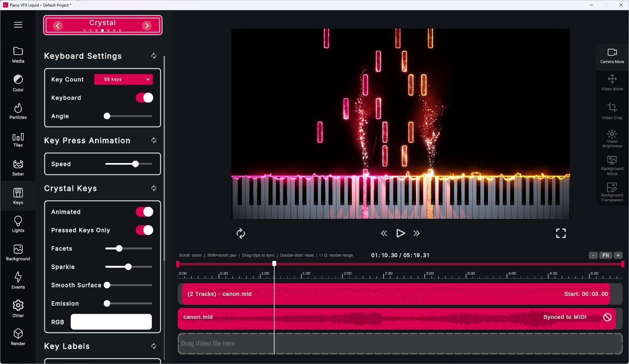This screenshot has width=629, height=364.
Task: Toggle the Animated crystal keys switch
Action: 144,212
